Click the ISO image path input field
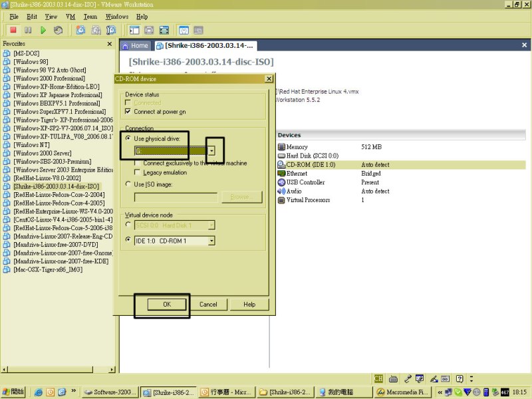This screenshot has height=399, width=532. 176,197
